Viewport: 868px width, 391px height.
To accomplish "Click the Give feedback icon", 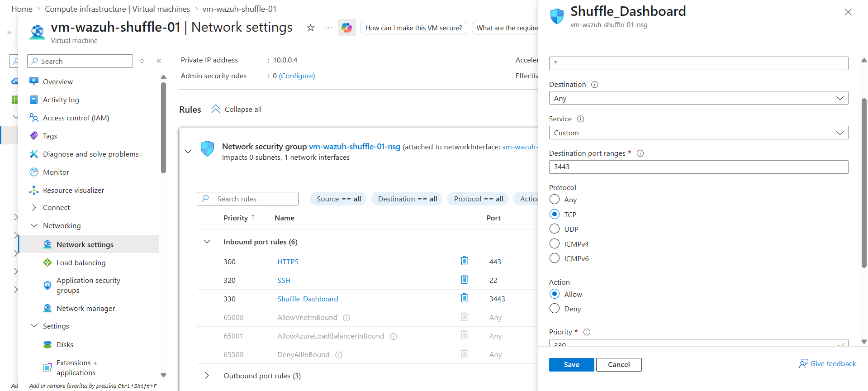I will tap(803, 364).
